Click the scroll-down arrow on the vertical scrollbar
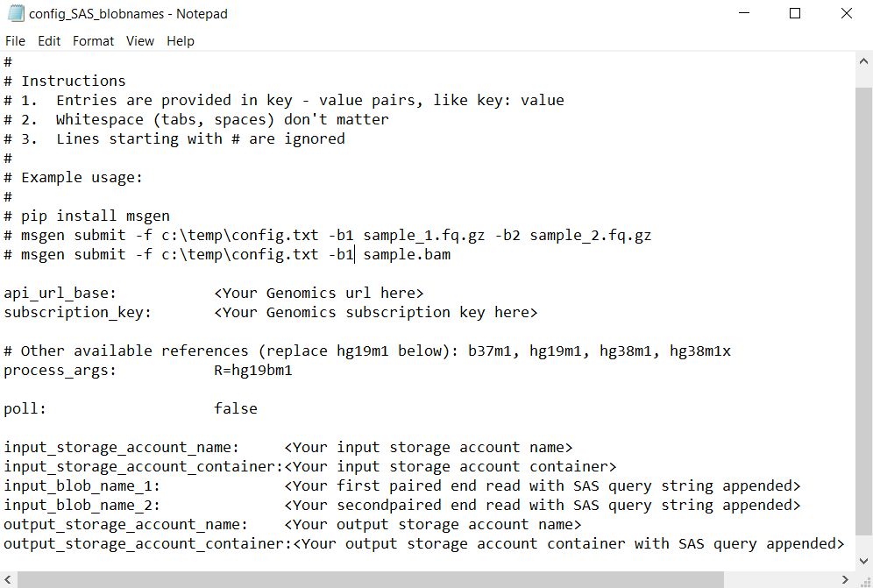 (x=864, y=561)
